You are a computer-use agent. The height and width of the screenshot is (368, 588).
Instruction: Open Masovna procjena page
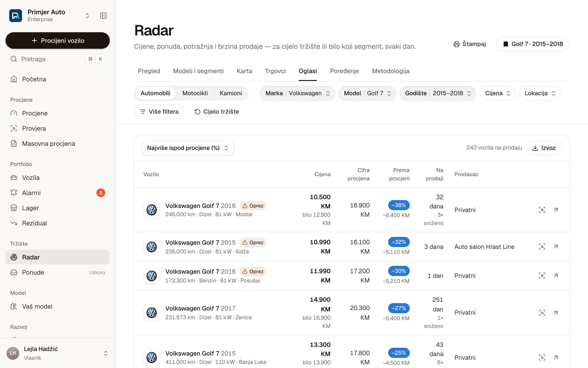point(58,144)
